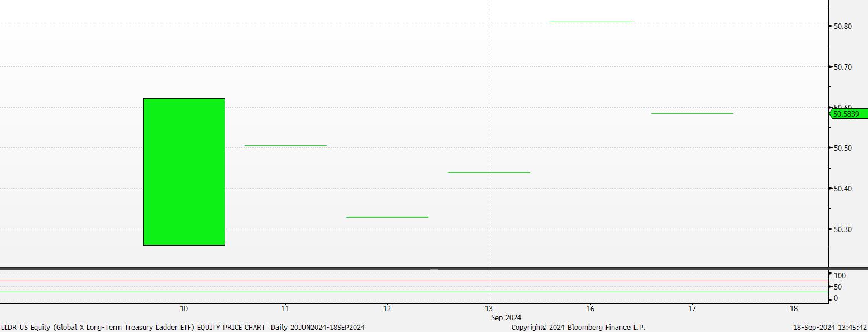Click the indicator axis label 100
The width and height of the screenshot is (868, 332).
[840, 276]
